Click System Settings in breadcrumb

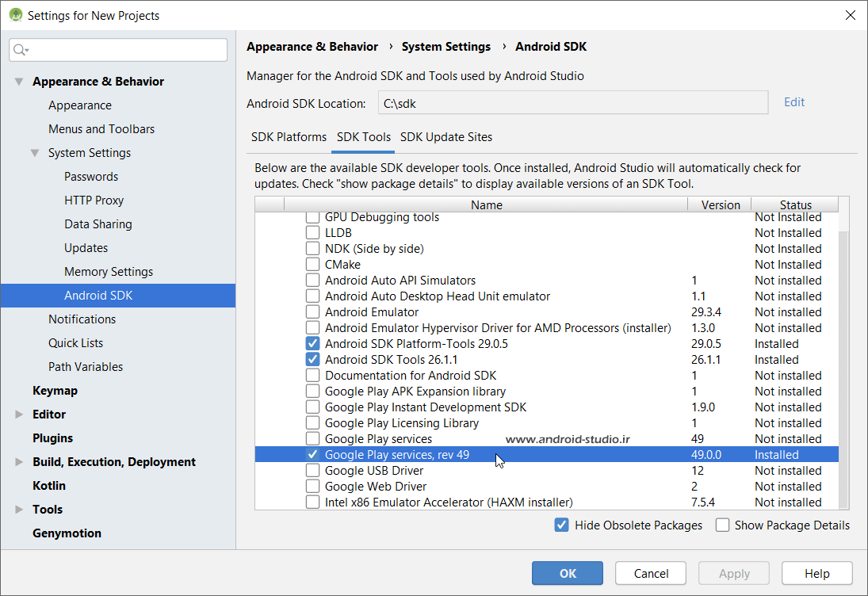445,47
